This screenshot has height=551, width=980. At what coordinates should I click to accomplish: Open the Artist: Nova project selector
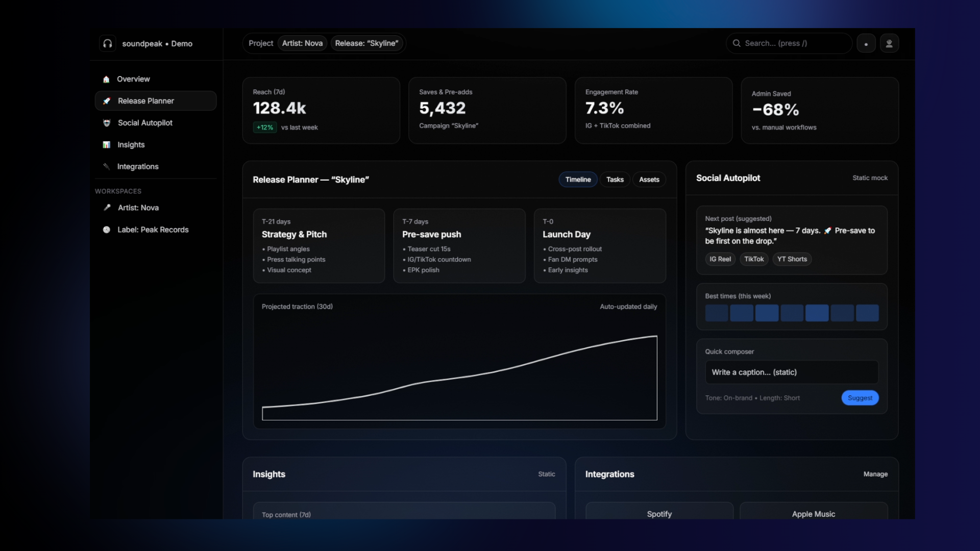tap(302, 43)
